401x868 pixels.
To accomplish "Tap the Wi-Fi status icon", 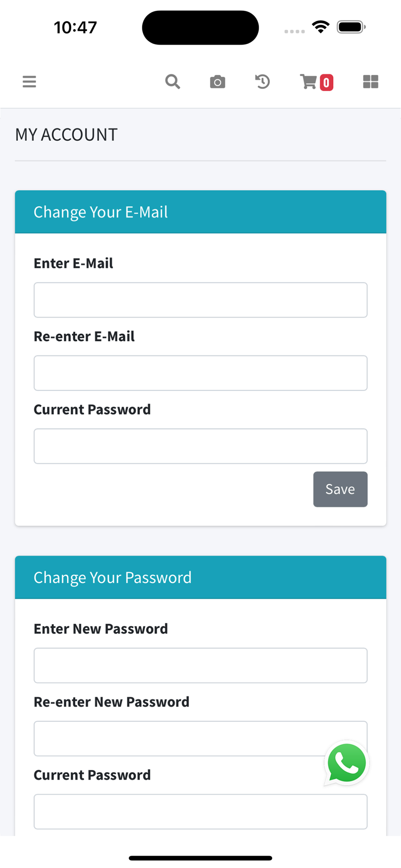I will click(321, 27).
